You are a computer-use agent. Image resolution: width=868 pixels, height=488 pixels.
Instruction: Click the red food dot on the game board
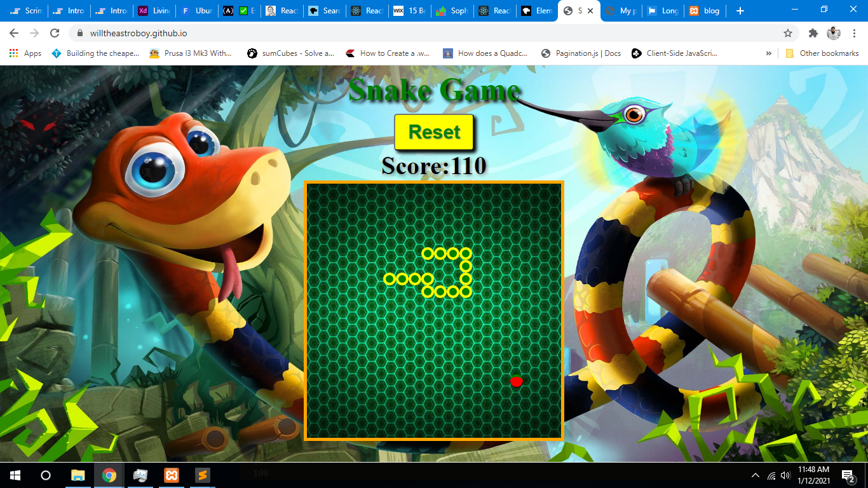pos(516,381)
